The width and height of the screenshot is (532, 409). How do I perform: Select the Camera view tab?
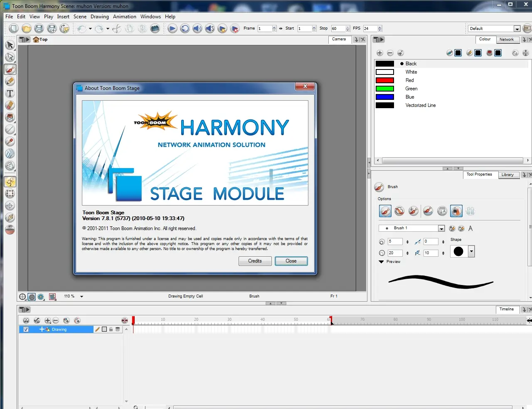tap(339, 39)
